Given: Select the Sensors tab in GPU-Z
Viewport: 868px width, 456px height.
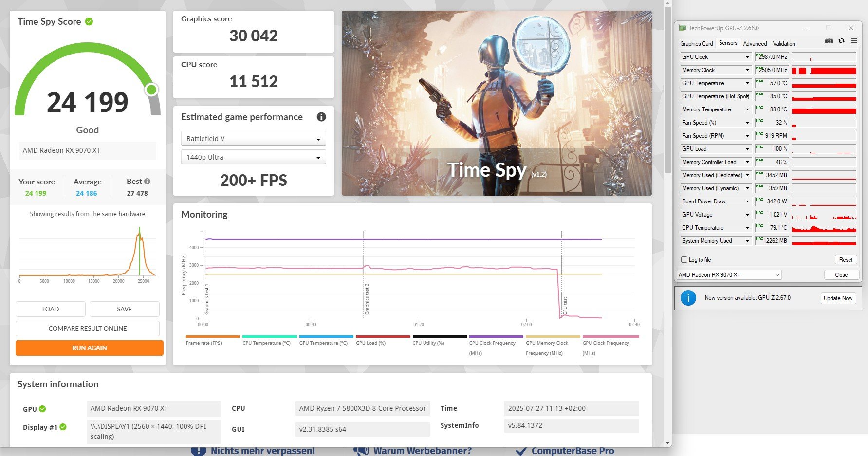Looking at the screenshot, I should [x=728, y=43].
